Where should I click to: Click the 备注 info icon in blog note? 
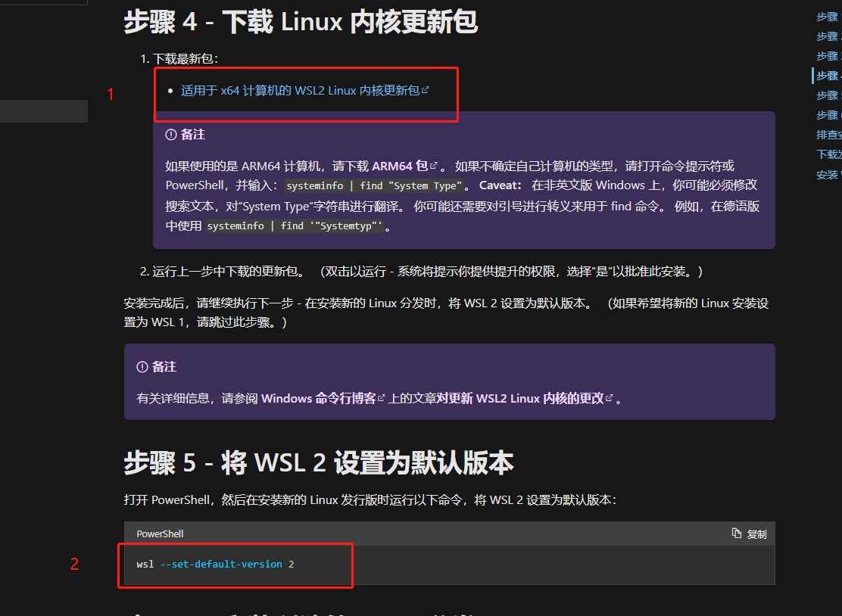coord(142,367)
